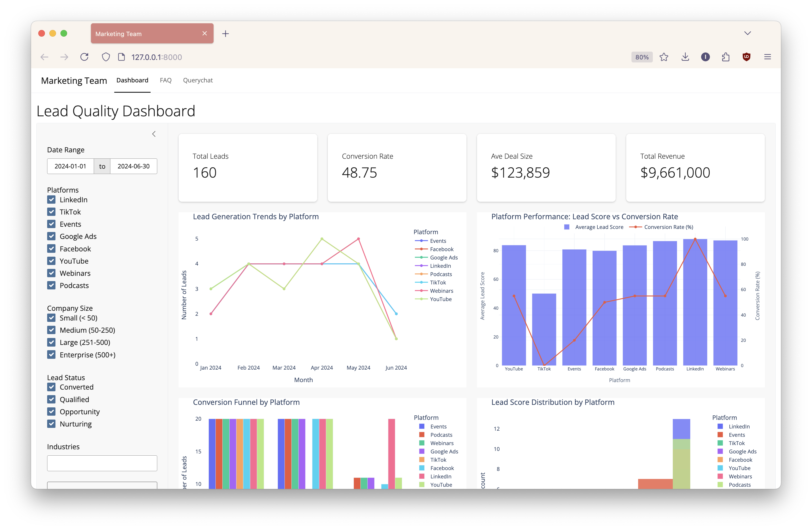Uncheck the TikTok platform checkbox
This screenshot has width=812, height=530.
coord(52,212)
